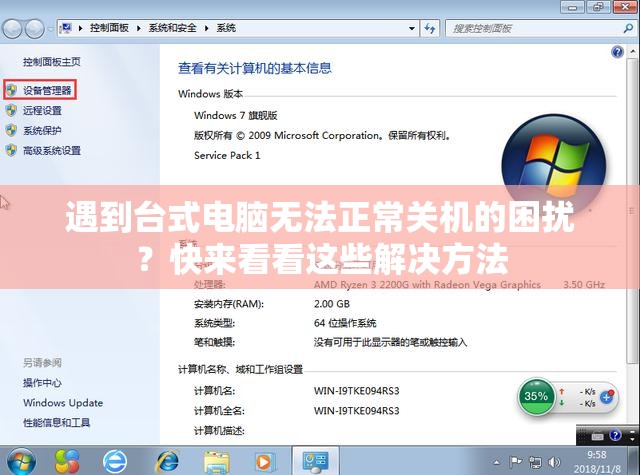This screenshot has height=475, width=640.
Task: Select the computer name WIN-I9TKE094RS3 value
Action: 356,391
